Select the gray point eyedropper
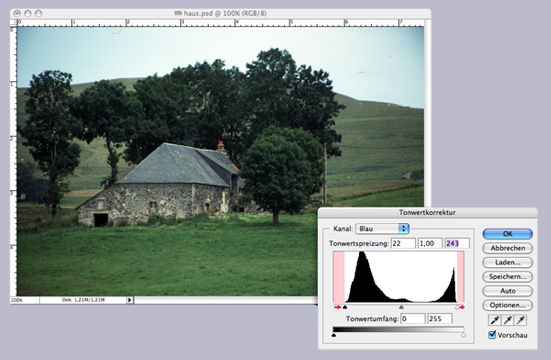 (508, 320)
